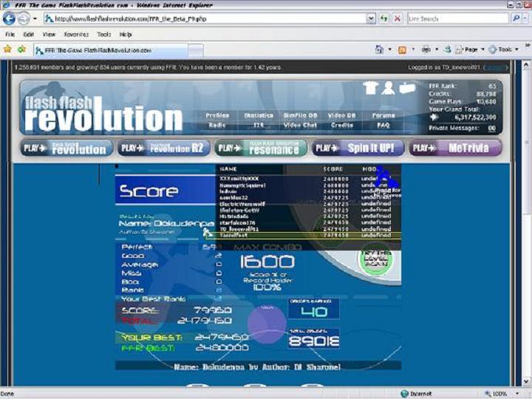Click the green Play This Level Again button
This screenshot has width=532, height=399.
point(376,259)
